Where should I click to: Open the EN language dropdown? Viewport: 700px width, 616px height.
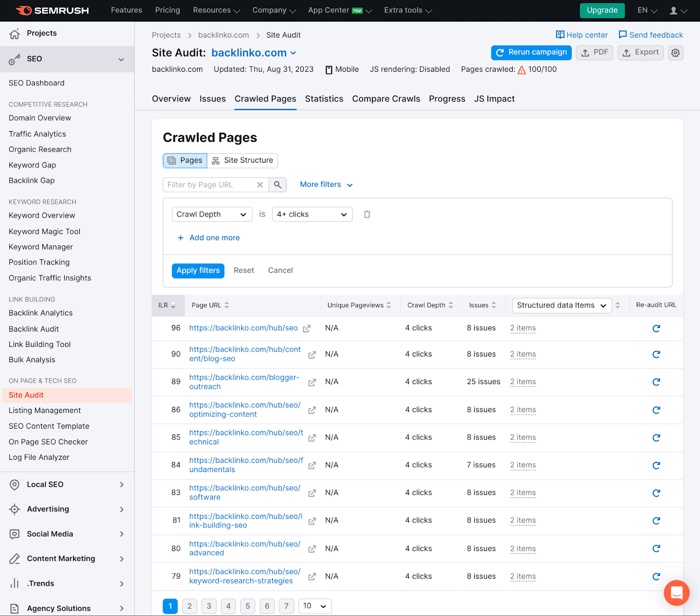click(647, 10)
